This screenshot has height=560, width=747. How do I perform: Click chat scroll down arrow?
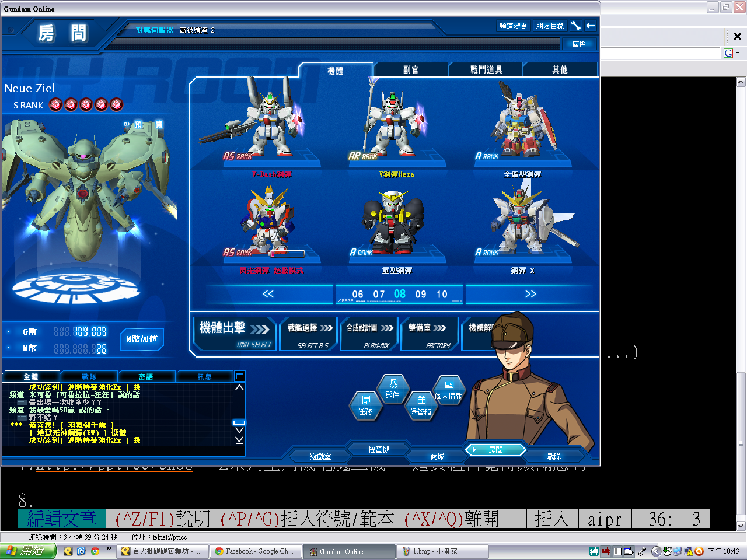239,430
